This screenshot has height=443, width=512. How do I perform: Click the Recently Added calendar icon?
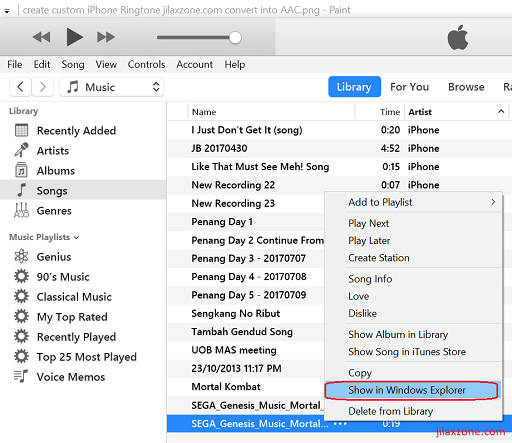click(x=22, y=130)
